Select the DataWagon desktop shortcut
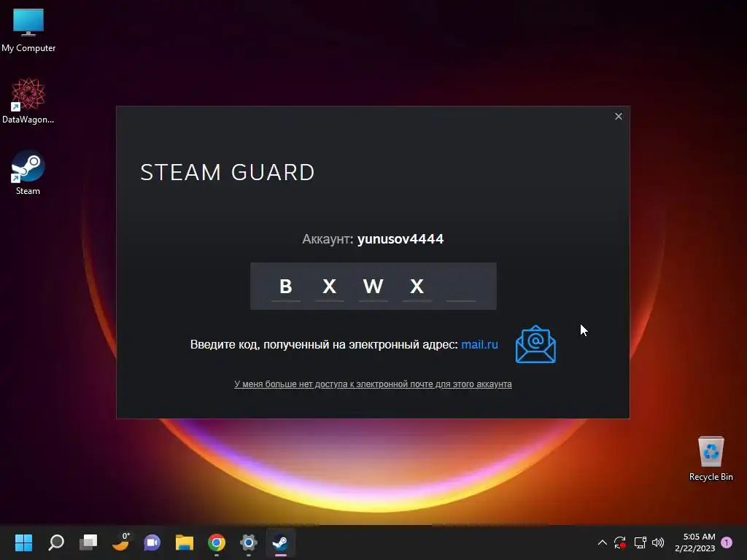This screenshot has width=747, height=560. pyautogui.click(x=28, y=101)
